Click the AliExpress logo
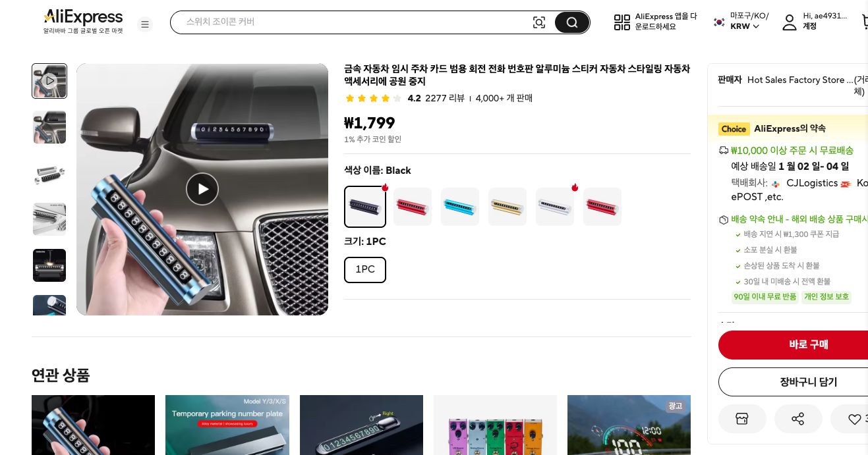Image resolution: width=868 pixels, height=455 pixels. tap(82, 18)
